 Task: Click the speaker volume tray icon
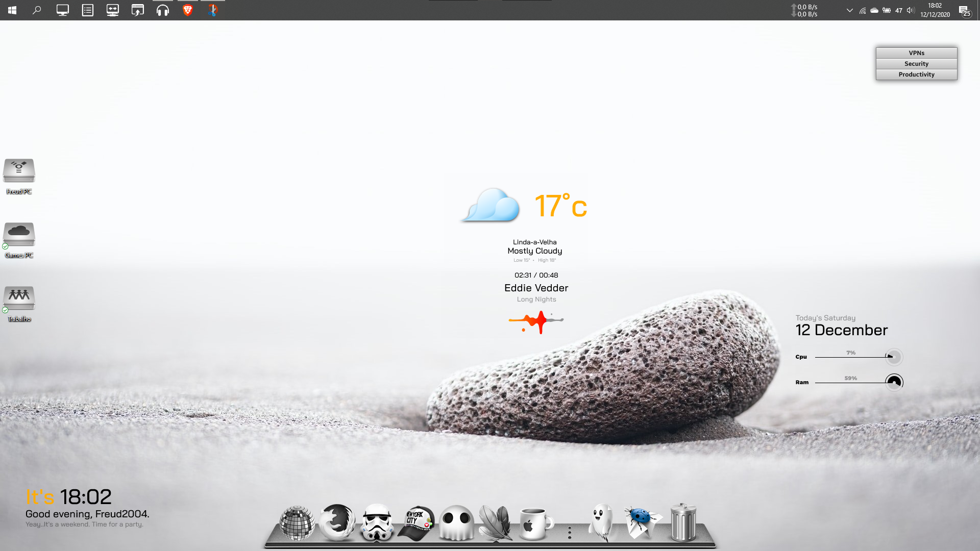910,10
